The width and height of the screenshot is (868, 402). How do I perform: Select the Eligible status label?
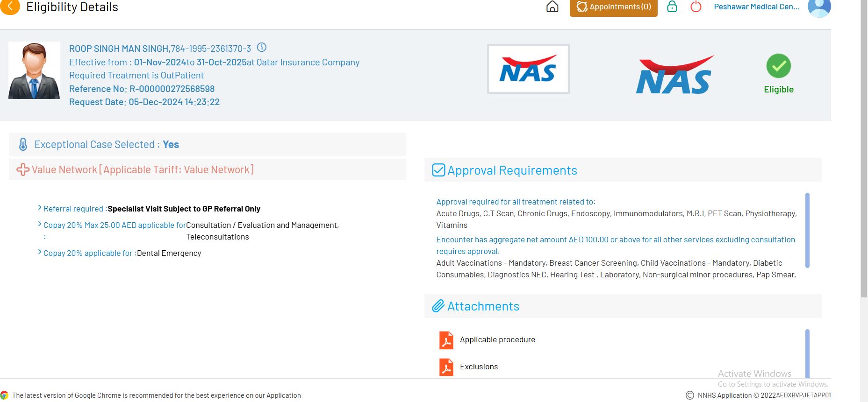click(x=779, y=89)
